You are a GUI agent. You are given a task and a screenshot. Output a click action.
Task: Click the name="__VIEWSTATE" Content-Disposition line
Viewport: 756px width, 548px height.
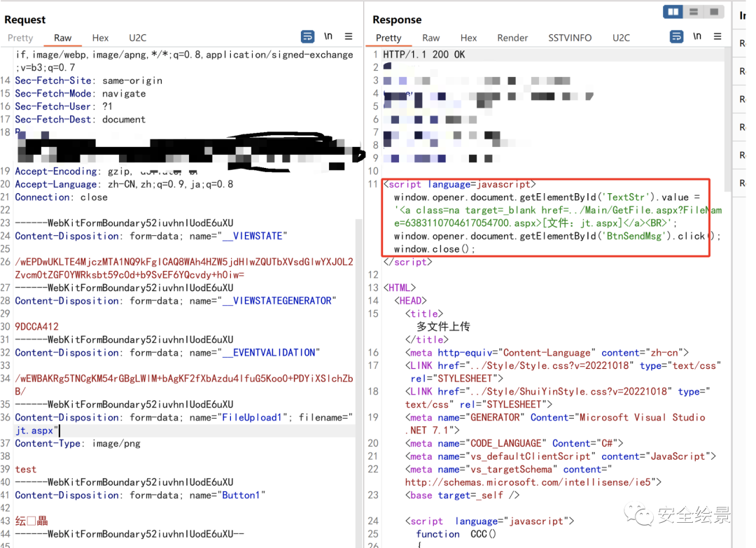tap(151, 236)
